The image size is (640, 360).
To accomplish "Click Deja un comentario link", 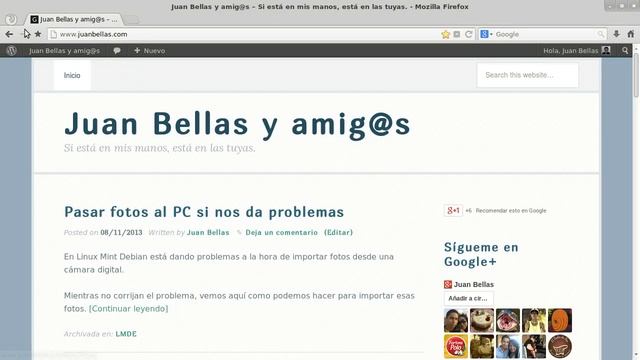I will coord(281,232).
